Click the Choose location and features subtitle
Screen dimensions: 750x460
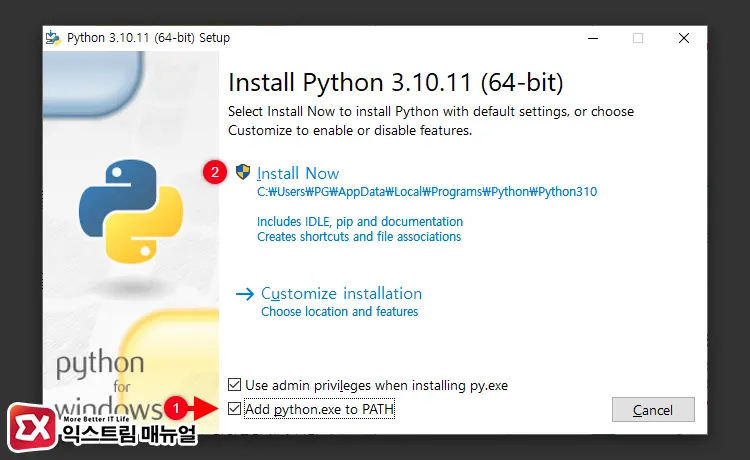(339, 312)
